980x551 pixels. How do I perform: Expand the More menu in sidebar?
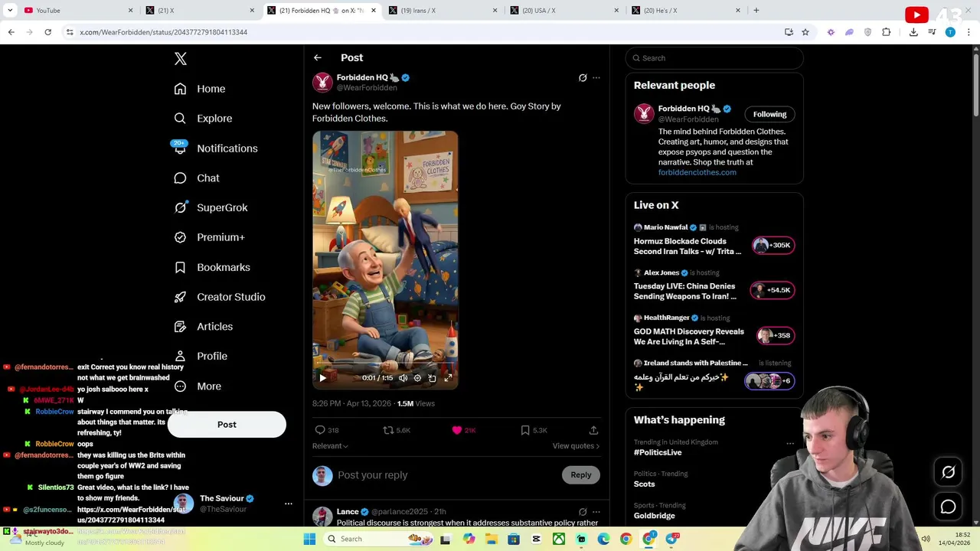tap(198, 386)
